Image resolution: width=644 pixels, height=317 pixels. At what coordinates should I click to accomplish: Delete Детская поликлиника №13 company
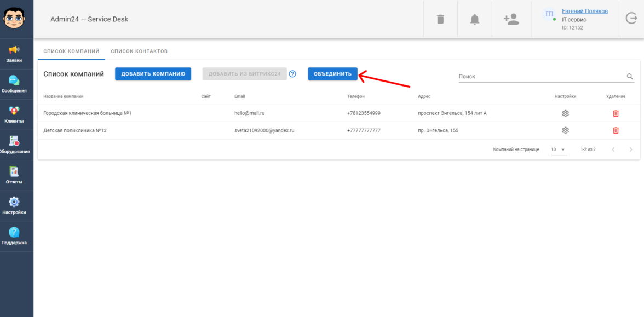pyautogui.click(x=616, y=130)
